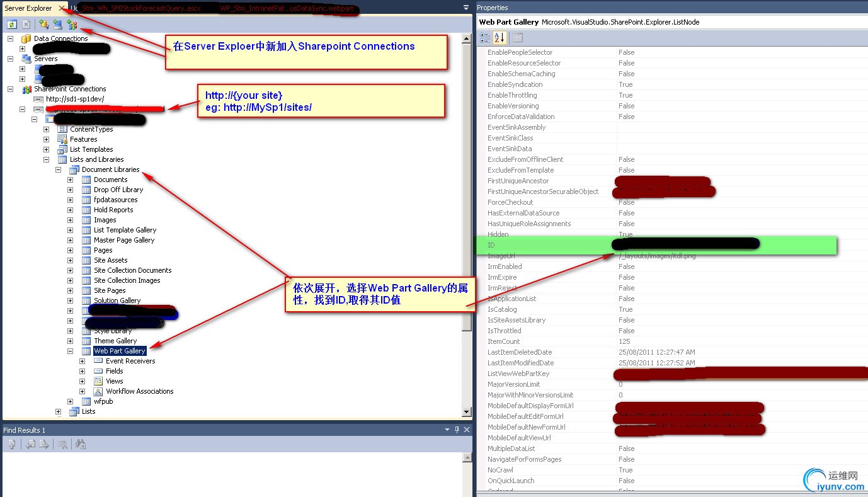Open the usDataSync.webpart tab

(287, 9)
